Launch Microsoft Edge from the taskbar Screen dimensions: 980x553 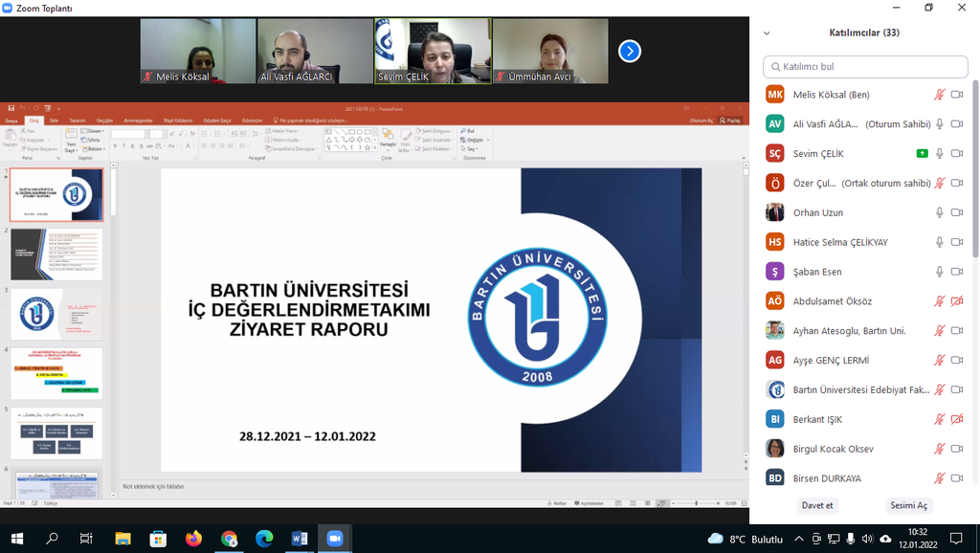[264, 539]
